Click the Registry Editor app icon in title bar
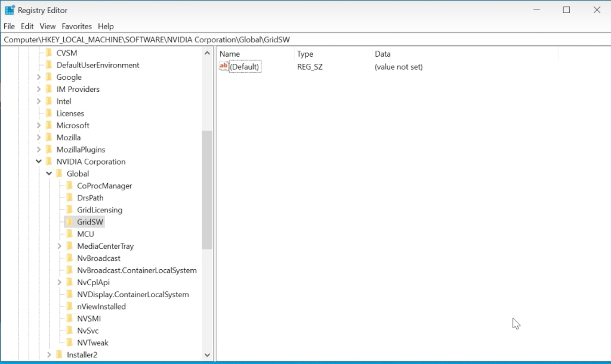 [x=10, y=10]
